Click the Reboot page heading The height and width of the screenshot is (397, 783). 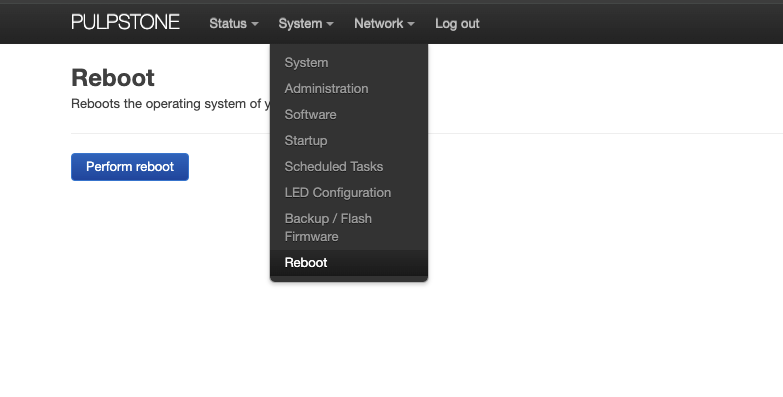point(113,78)
